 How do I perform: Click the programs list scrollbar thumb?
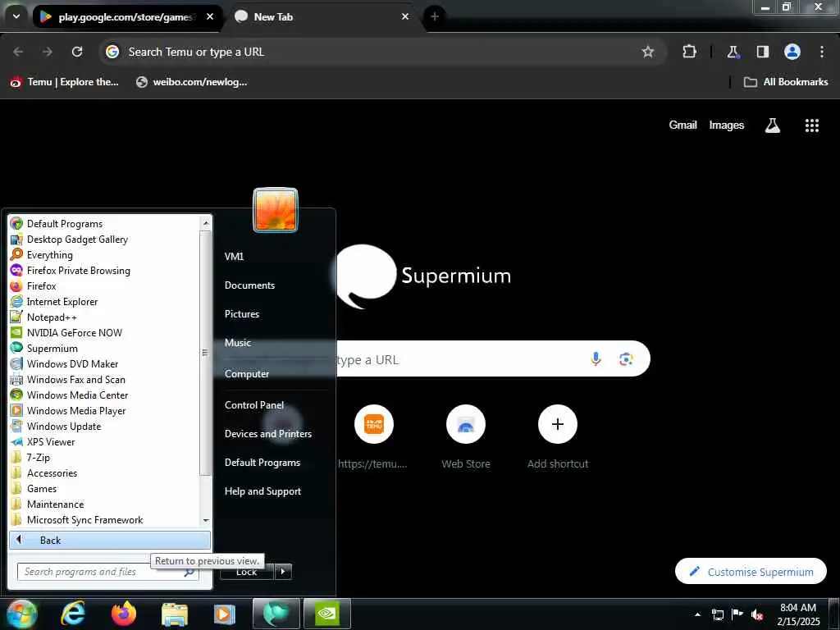pos(205,353)
